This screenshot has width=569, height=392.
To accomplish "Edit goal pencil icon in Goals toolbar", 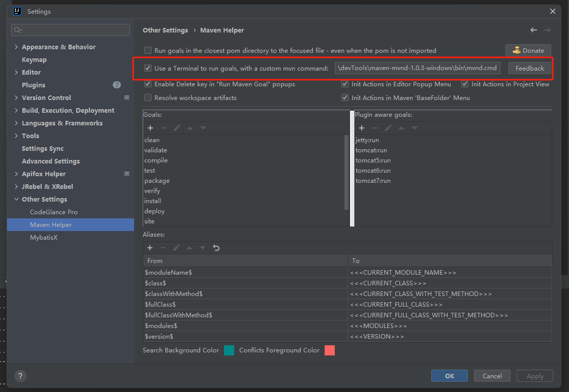I will (x=177, y=128).
